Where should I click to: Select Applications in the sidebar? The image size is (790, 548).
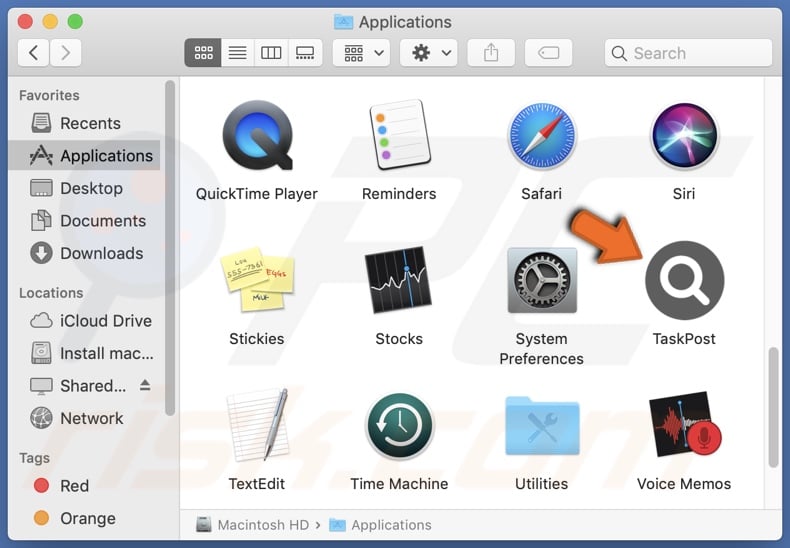tap(84, 156)
